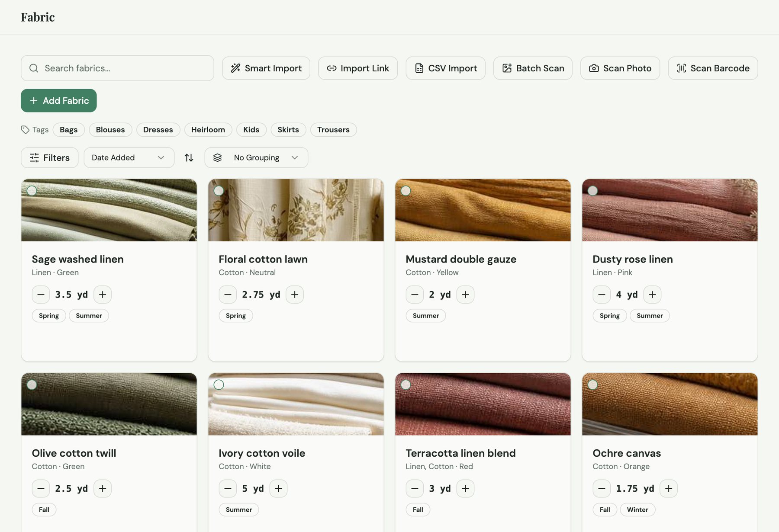Open the Date Added sort dropdown
779x532 pixels.
pos(129,158)
